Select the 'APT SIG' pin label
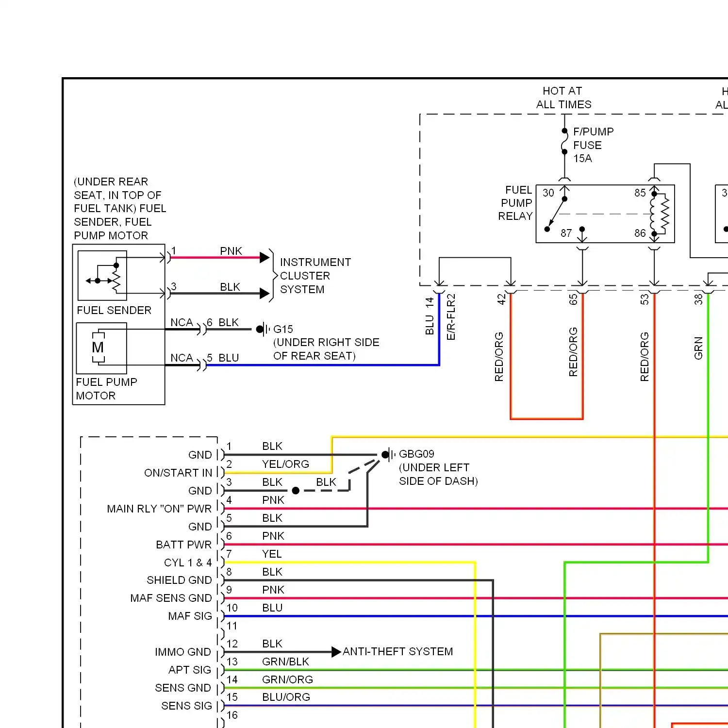The height and width of the screenshot is (728, 728). 190,670
